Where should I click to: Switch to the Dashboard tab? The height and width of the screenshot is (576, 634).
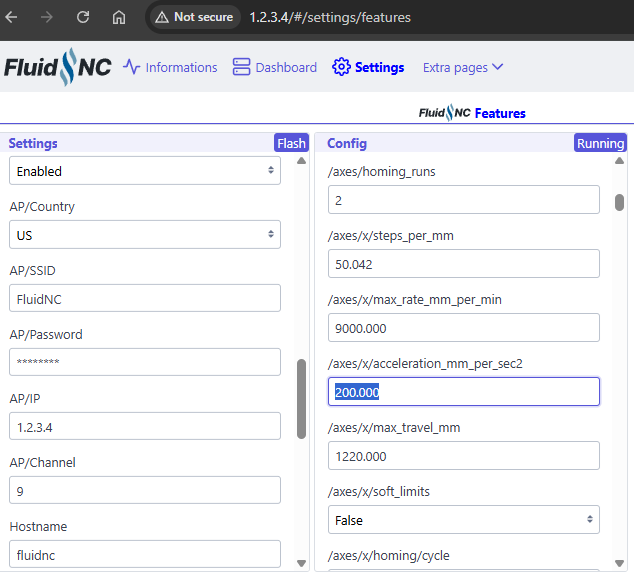point(285,67)
